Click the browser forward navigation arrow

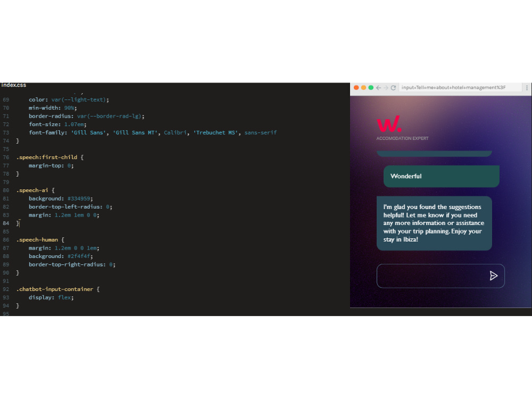385,87
